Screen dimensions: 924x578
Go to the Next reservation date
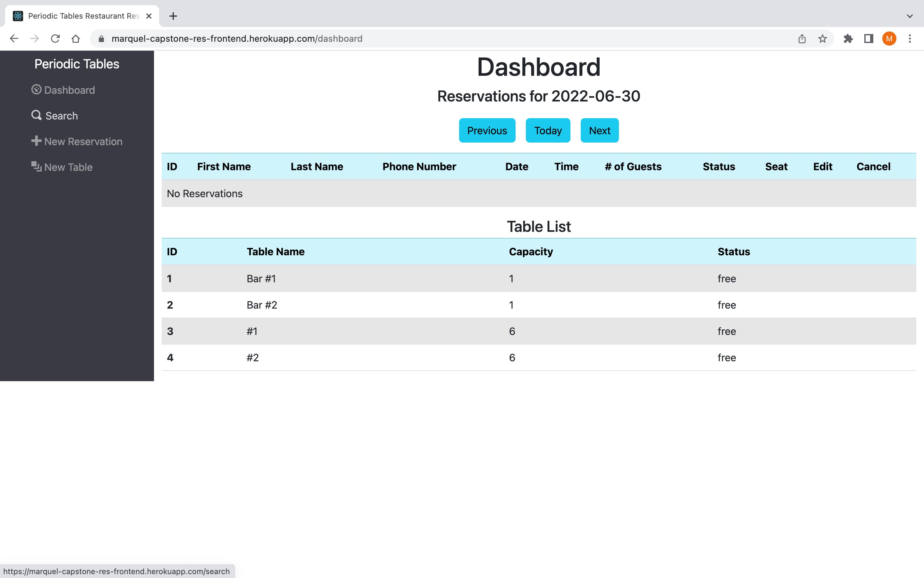pos(599,130)
